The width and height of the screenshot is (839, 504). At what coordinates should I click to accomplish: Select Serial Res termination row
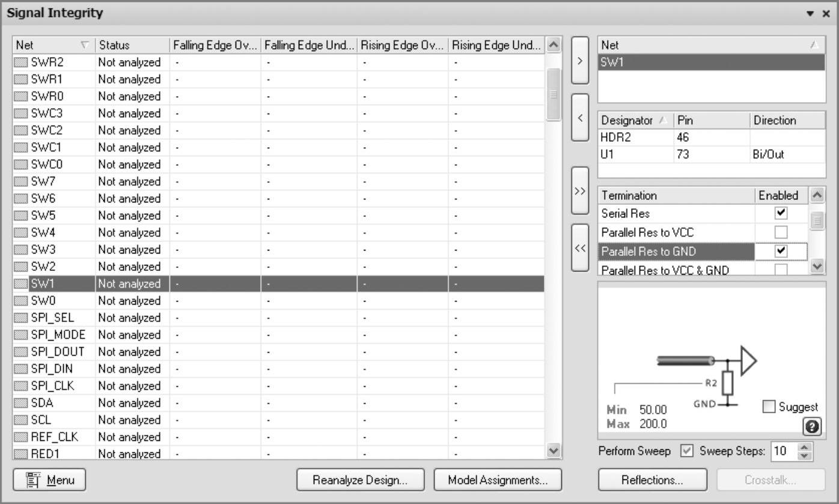[x=677, y=213]
